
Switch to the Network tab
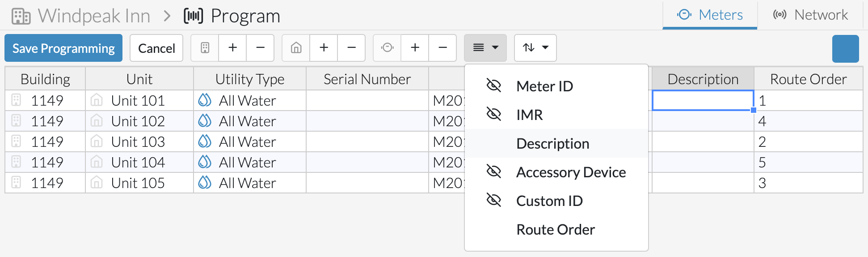pyautogui.click(x=811, y=15)
